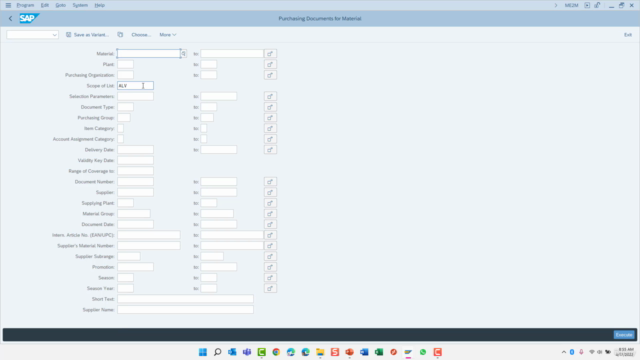Image resolution: width=640 pixels, height=360 pixels.
Task: Click the Supplier from-value field
Action: pyautogui.click(x=136, y=192)
